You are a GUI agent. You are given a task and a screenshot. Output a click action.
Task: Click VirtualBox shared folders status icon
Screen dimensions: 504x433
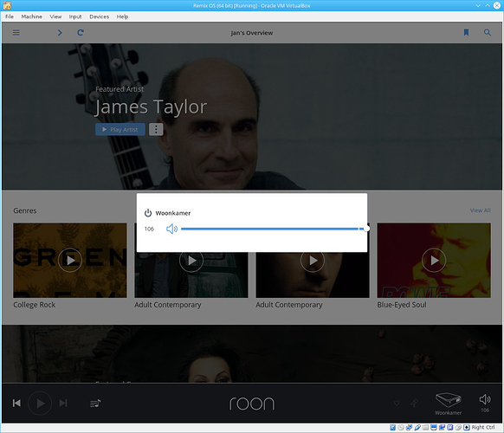click(x=425, y=428)
